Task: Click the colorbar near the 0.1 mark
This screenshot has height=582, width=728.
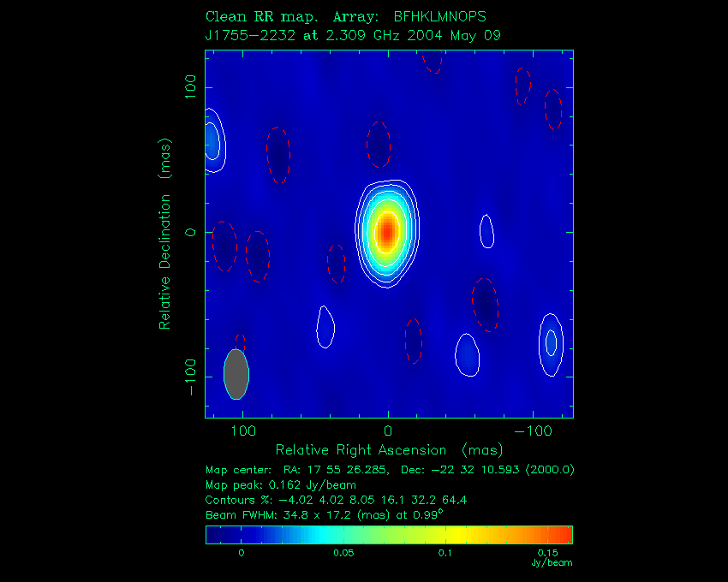Action: point(445,535)
